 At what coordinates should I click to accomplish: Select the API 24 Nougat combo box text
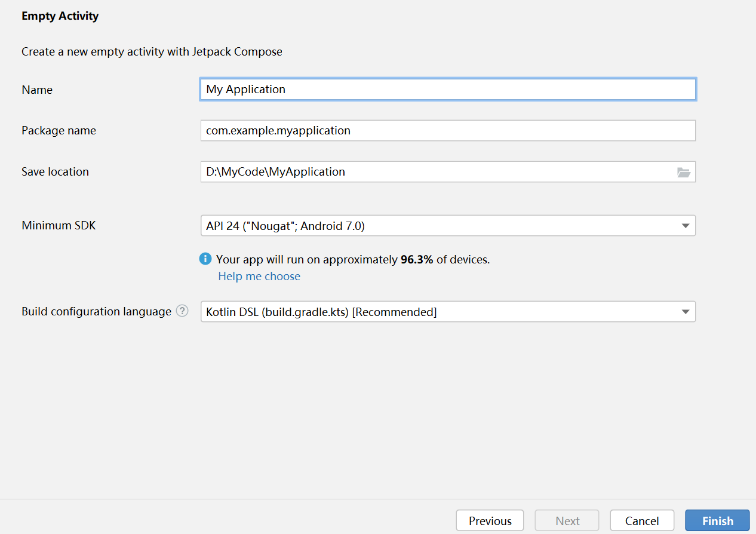pyautogui.click(x=285, y=226)
